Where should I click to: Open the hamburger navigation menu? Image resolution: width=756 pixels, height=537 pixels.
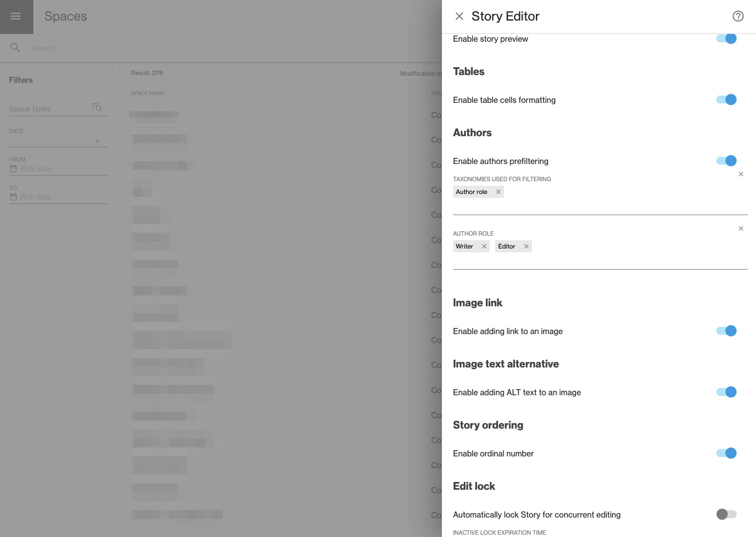click(x=16, y=16)
